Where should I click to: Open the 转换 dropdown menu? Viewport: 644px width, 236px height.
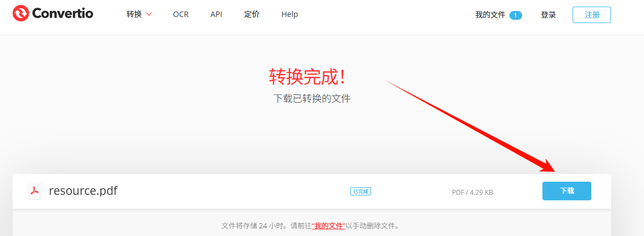(x=139, y=14)
